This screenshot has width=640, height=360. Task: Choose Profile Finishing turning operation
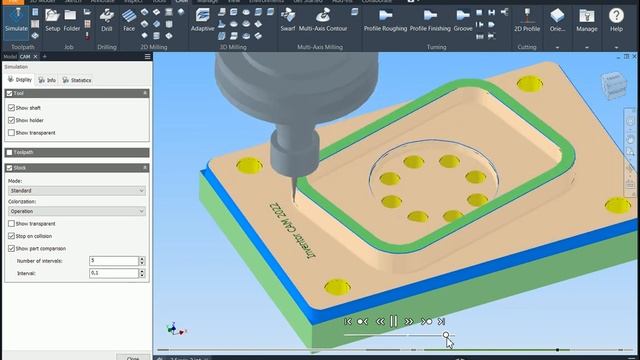point(430,21)
